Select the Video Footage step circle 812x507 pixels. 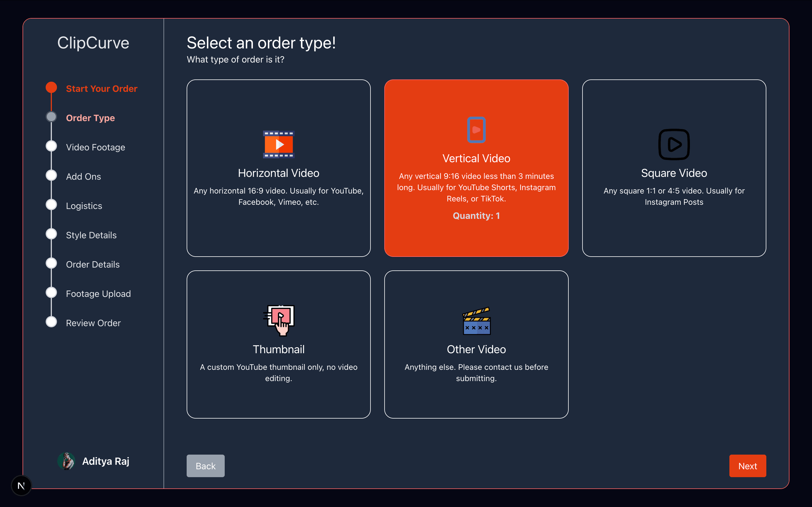(51, 146)
